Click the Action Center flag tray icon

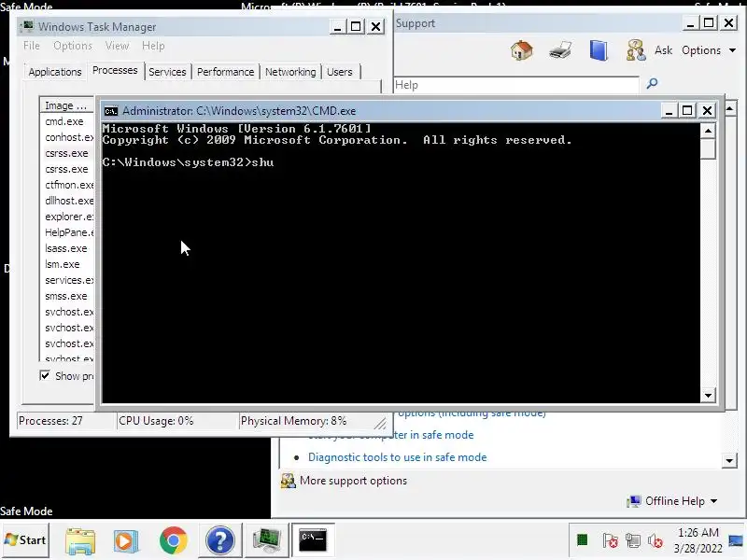coord(610,540)
